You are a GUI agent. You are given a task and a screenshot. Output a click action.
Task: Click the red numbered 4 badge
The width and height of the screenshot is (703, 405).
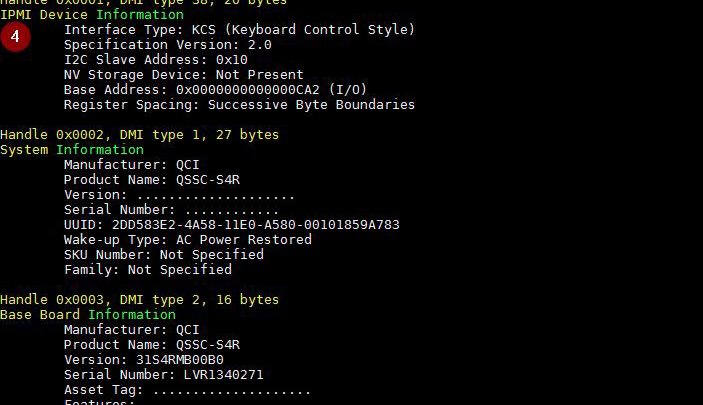15,37
